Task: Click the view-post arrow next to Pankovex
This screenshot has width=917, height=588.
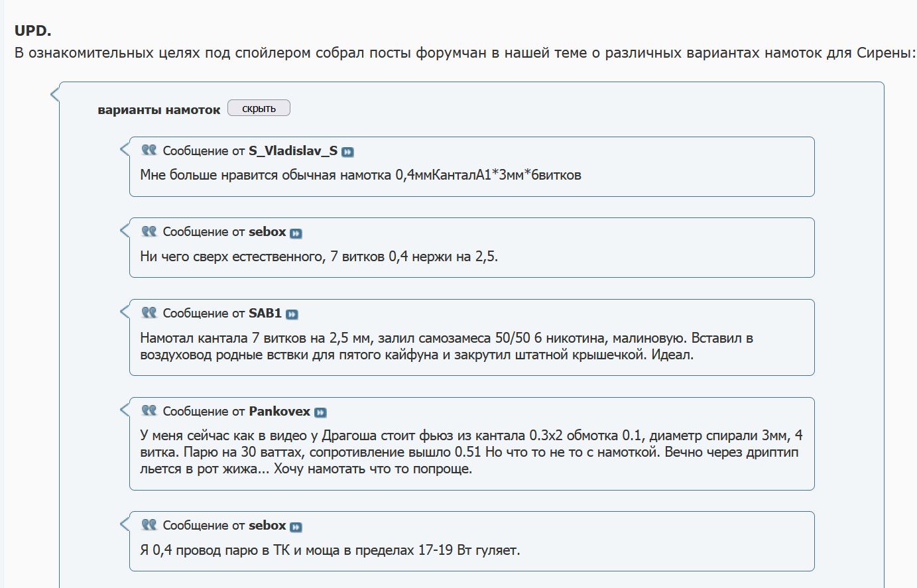Action: point(320,412)
